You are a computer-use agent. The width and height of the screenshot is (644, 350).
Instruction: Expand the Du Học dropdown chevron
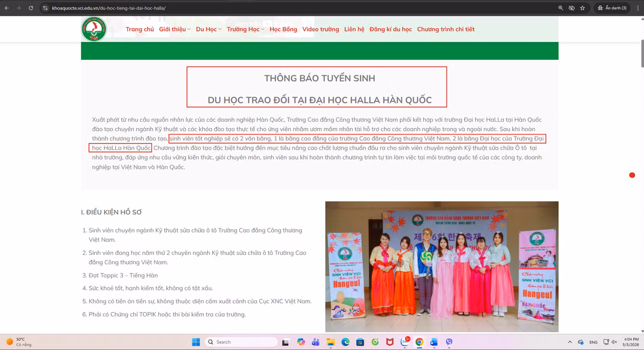(220, 29)
